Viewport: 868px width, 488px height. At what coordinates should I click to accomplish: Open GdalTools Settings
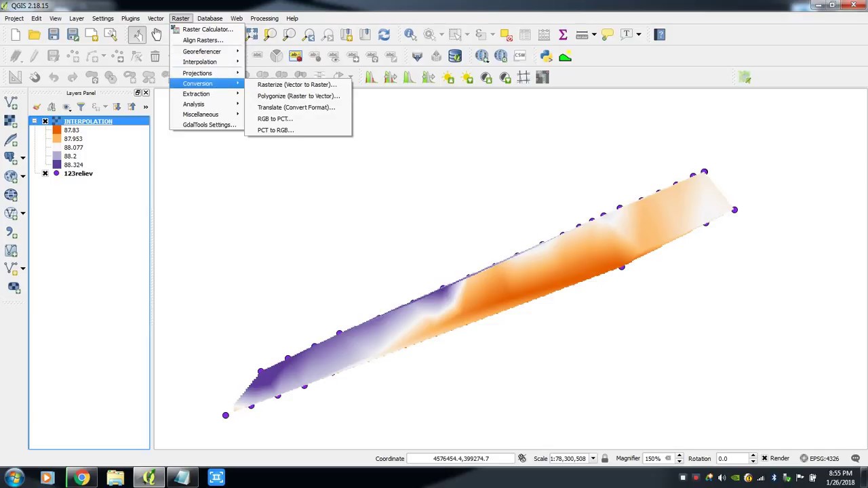(209, 125)
